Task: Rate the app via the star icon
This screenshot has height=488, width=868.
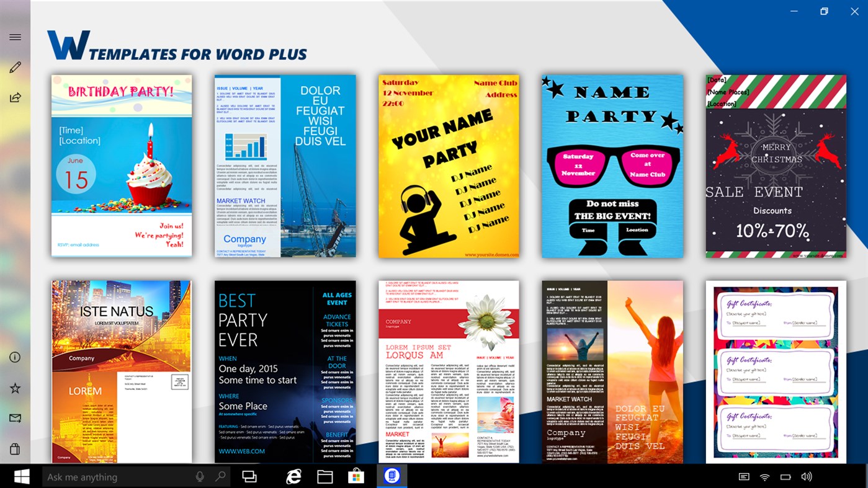Action: point(14,388)
